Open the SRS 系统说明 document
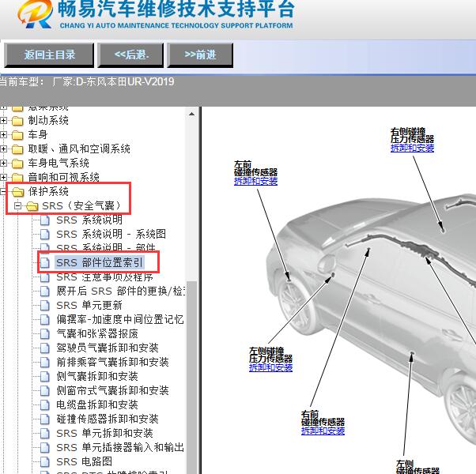 pyautogui.click(x=89, y=220)
